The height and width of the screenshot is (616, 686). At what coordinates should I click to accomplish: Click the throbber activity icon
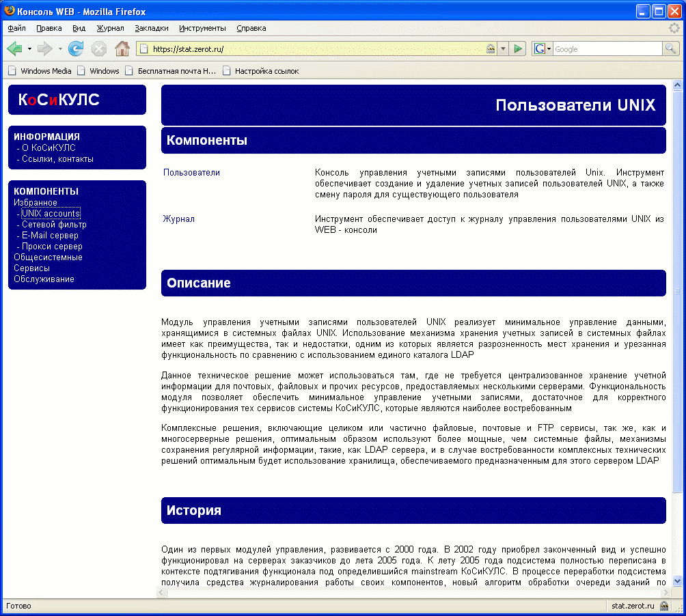[x=674, y=28]
